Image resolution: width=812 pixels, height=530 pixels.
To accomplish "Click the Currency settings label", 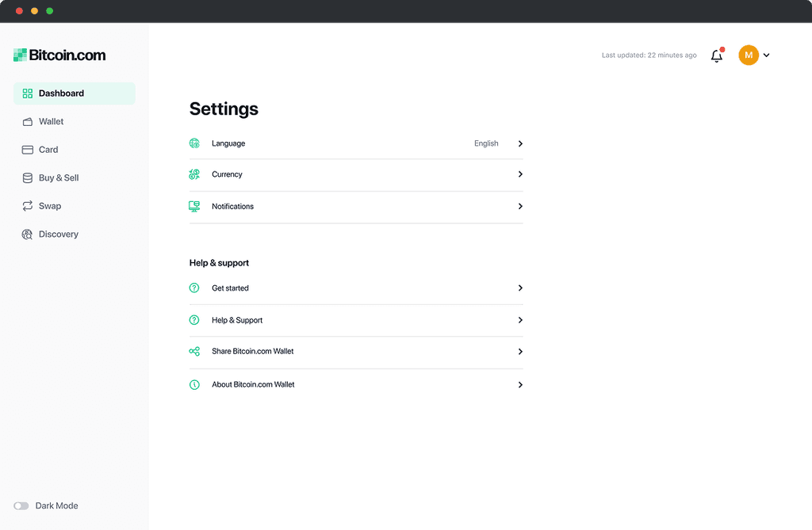I will click(x=227, y=174).
